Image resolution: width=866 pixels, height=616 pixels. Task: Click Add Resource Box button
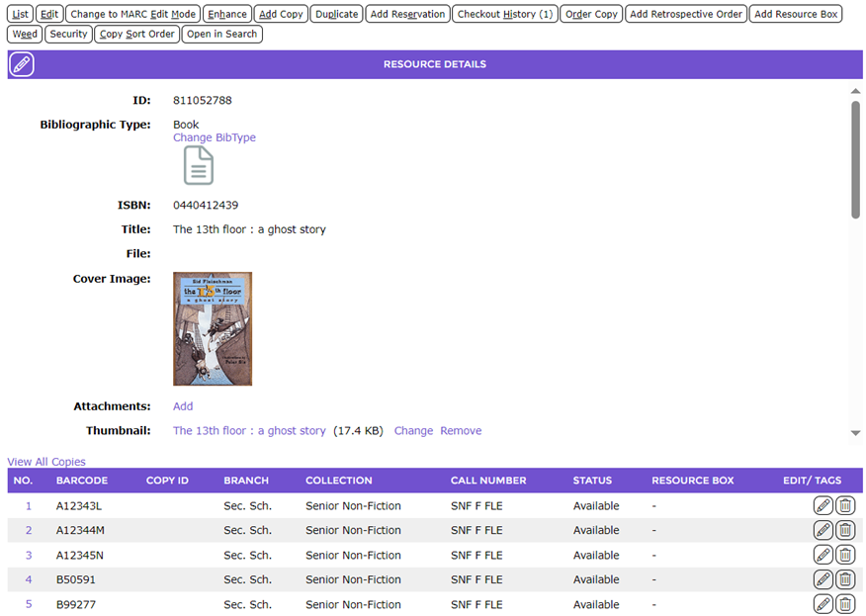click(x=796, y=14)
